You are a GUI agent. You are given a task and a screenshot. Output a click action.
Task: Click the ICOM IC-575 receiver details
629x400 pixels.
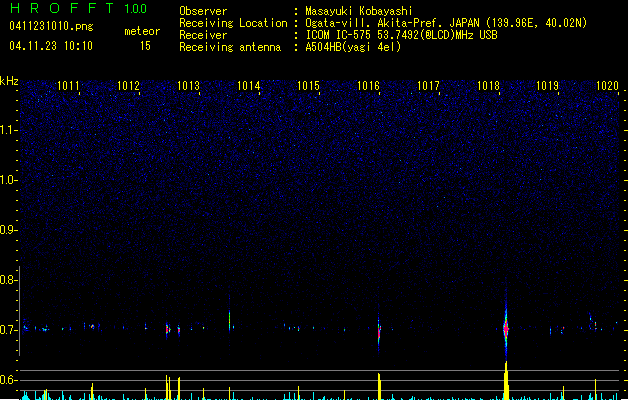pyautogui.click(x=401, y=35)
